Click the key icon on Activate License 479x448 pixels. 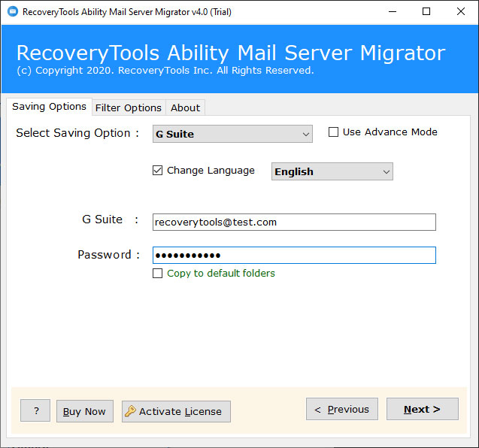(130, 411)
